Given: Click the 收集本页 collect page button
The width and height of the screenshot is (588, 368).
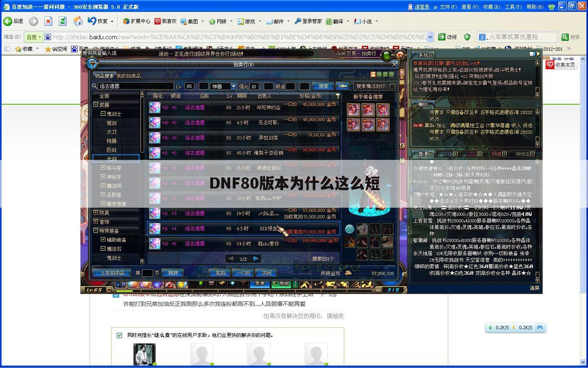Looking at the screenshot, I should coord(562,65).
